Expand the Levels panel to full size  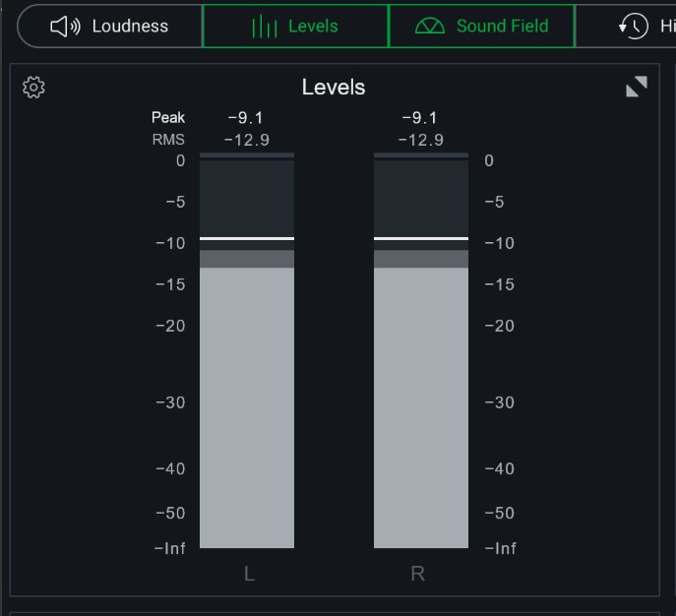point(637,87)
